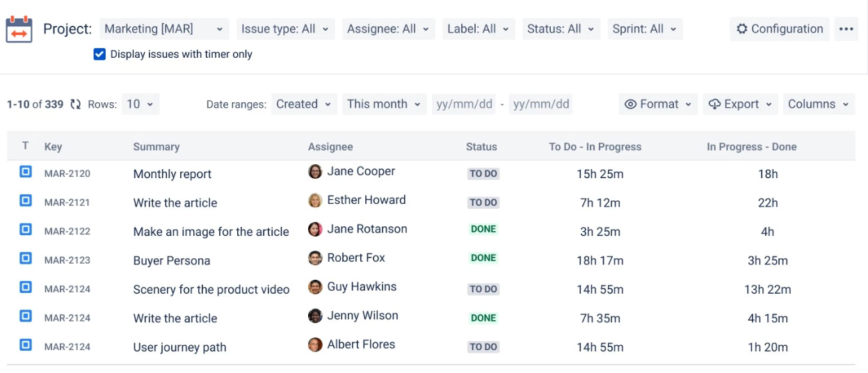Click the 18h 17m time value
This screenshot has width=868, height=373.
(x=600, y=261)
